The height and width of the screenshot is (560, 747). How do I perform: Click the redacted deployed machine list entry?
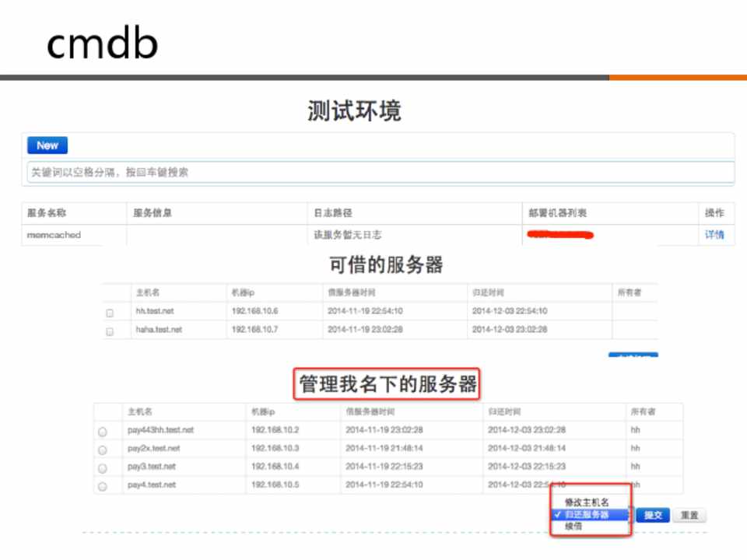point(559,233)
